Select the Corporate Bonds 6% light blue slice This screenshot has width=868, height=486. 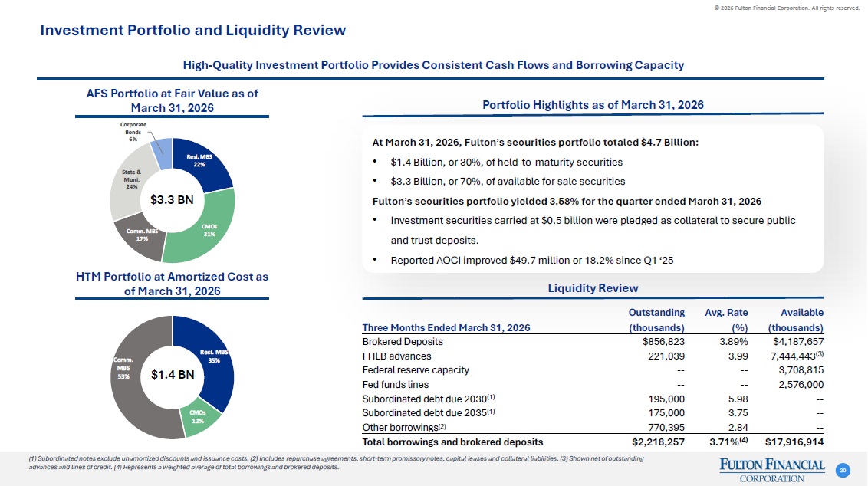163,152
